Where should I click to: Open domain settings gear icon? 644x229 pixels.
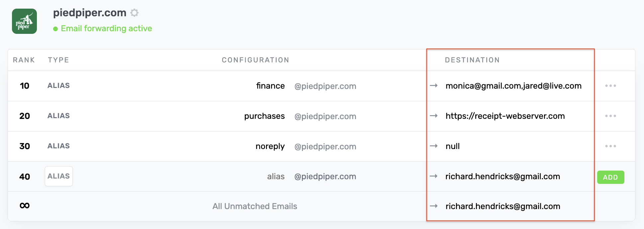pos(134,13)
